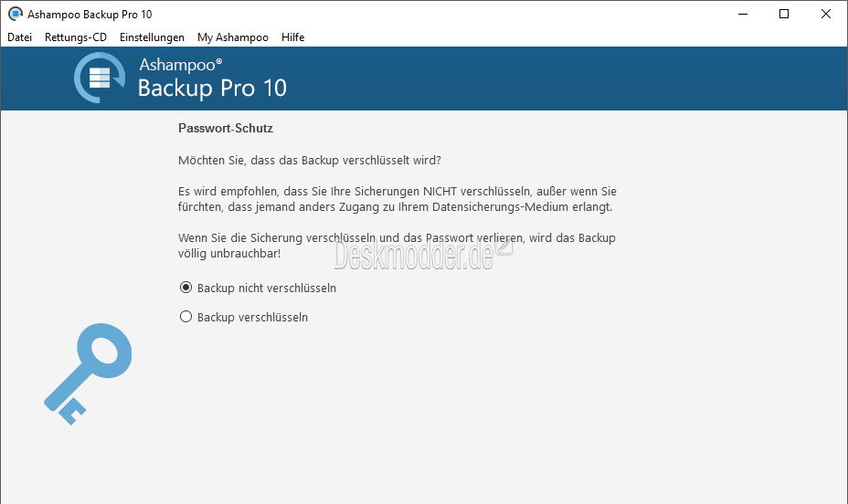Screen dimensions: 848x504
Task: Click the blue key icon
Action: point(88,373)
